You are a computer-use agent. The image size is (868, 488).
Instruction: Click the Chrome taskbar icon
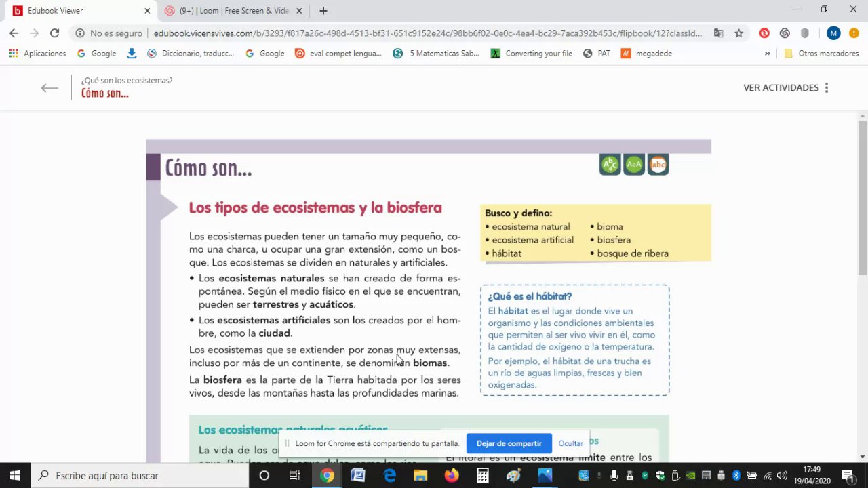[x=327, y=475]
